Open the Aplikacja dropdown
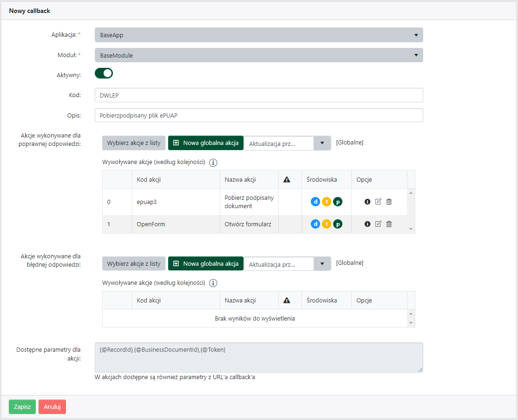The height and width of the screenshot is (420, 518). (258, 35)
